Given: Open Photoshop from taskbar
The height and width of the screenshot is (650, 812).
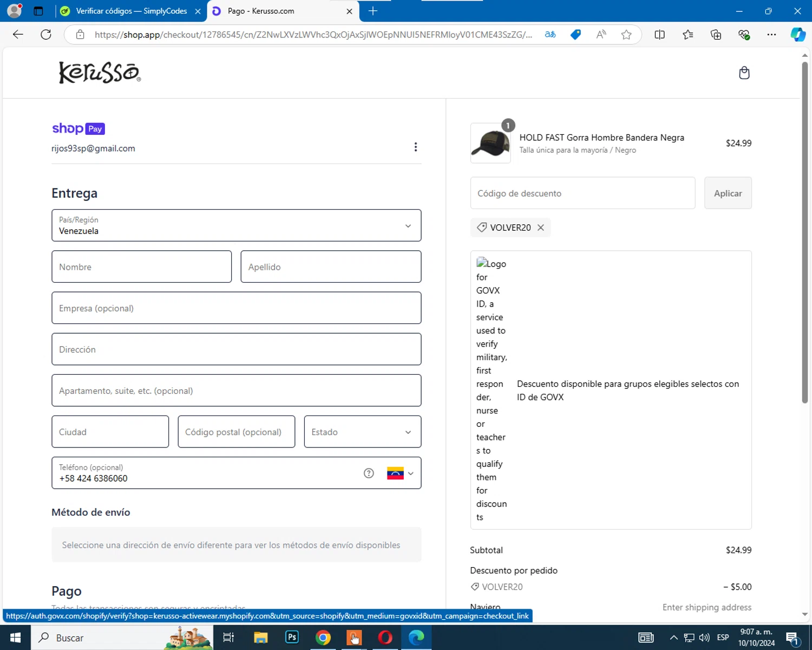Looking at the screenshot, I should point(292,638).
